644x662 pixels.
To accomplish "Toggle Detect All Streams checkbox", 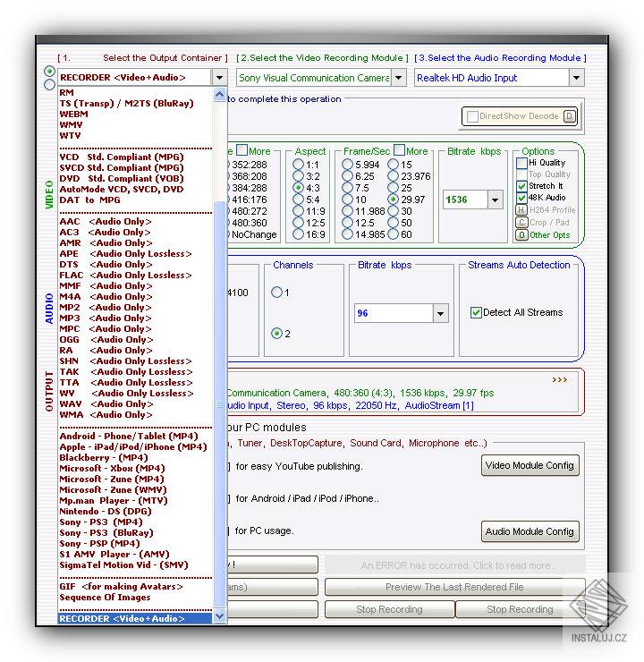I will click(476, 312).
